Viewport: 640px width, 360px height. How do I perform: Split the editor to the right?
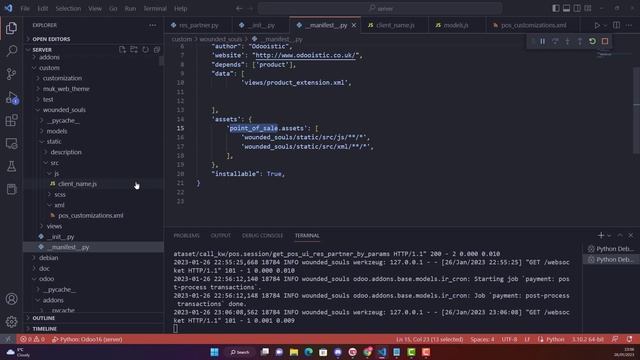click(x=616, y=25)
